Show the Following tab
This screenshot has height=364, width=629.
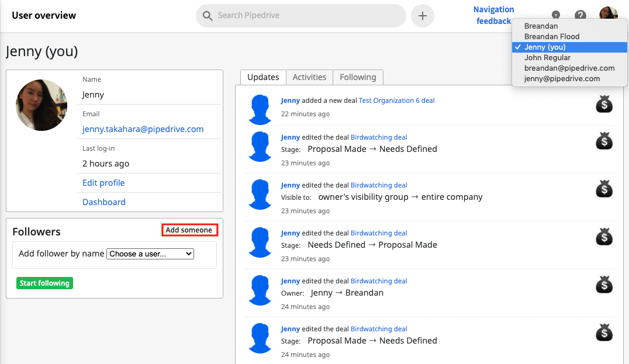click(358, 77)
